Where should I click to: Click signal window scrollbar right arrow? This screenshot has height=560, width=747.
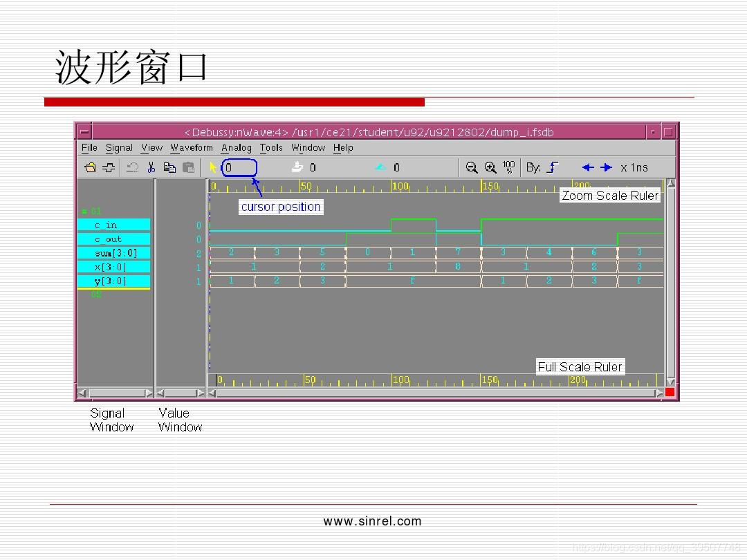point(149,393)
